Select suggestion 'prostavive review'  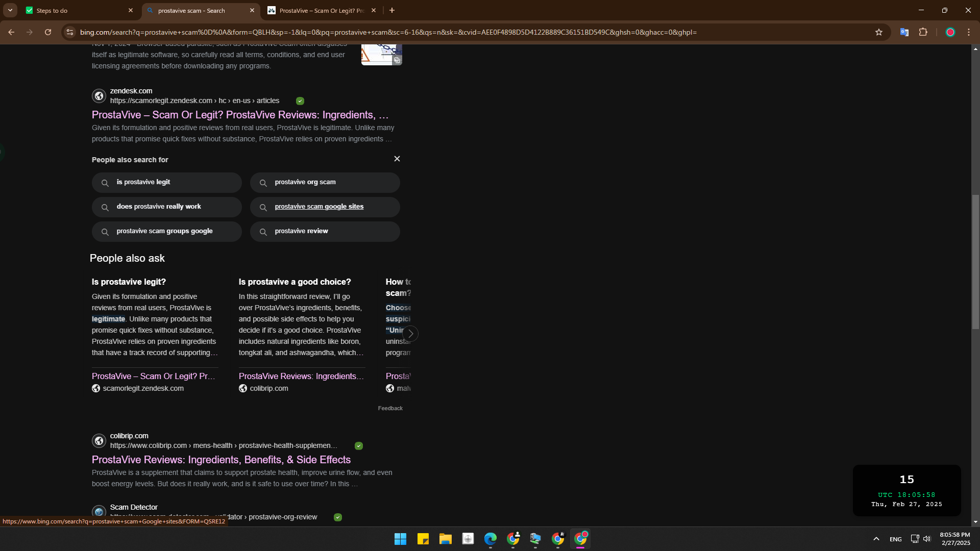[x=325, y=231]
